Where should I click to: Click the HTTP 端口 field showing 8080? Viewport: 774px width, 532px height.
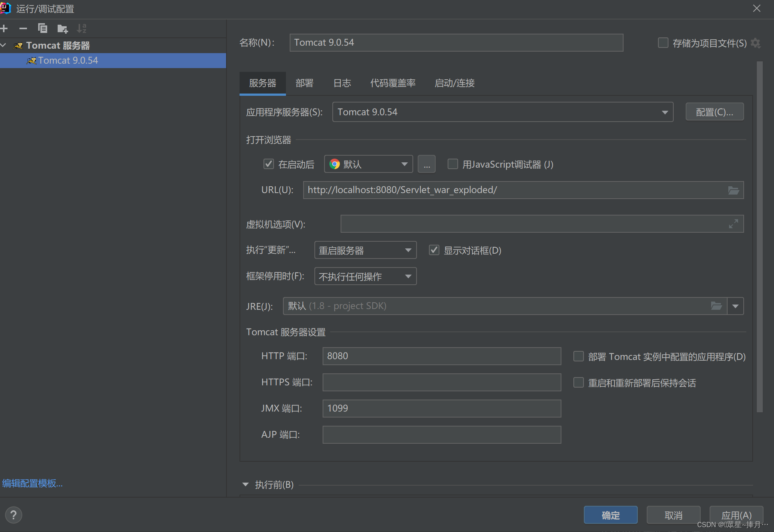click(442, 356)
